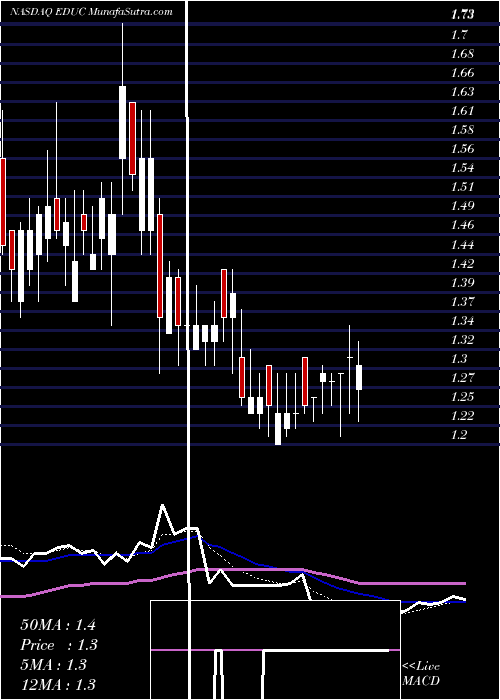
Task: Click the 1.66 price axis label
Action: tap(462, 72)
